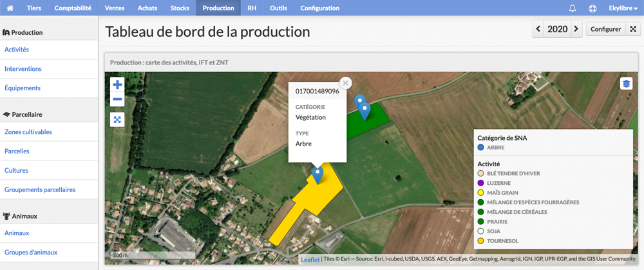Click the 'Végétation' category value
This screenshot has width=644, height=270.
(310, 117)
